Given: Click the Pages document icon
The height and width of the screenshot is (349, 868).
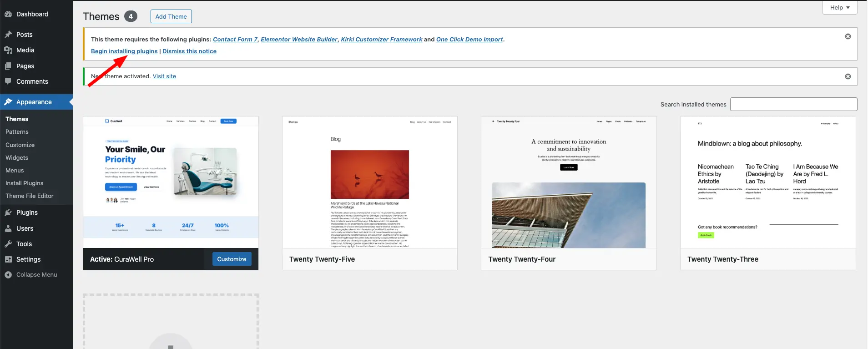Looking at the screenshot, I should point(8,66).
